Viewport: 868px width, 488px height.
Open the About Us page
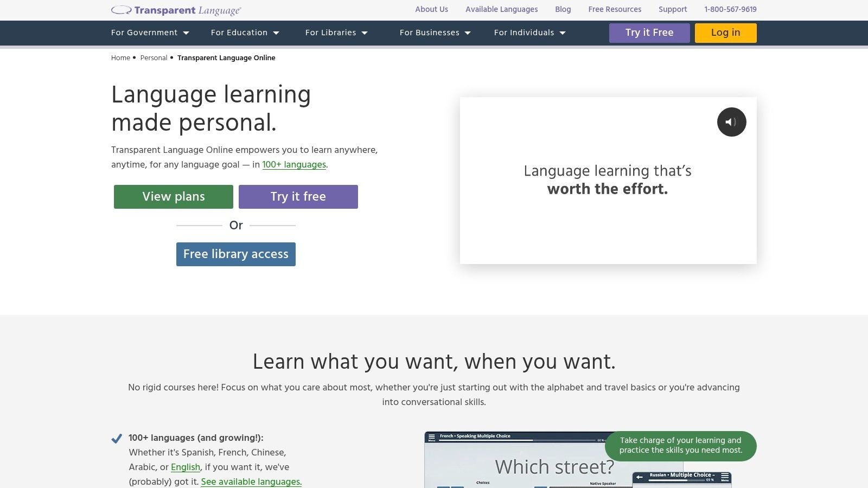(431, 9)
